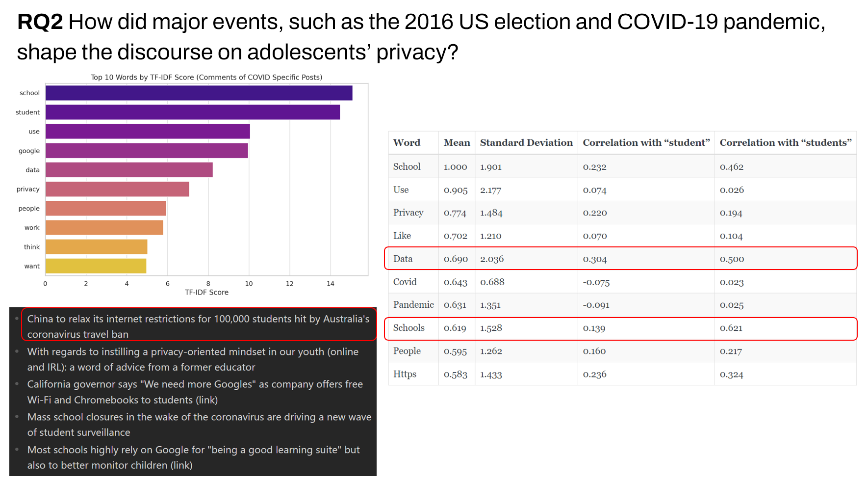Click the "Schools" row word cell
This screenshot has width=868, height=484.
(x=408, y=328)
